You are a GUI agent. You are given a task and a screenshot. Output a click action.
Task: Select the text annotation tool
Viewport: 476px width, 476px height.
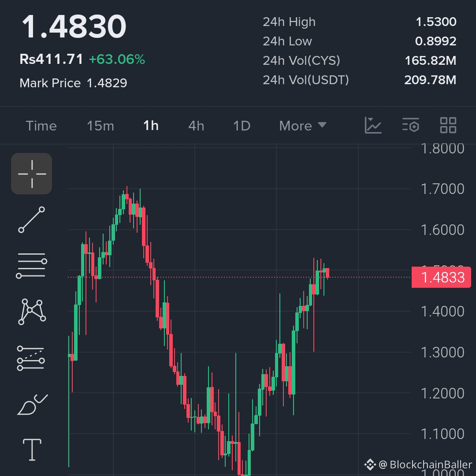(x=32, y=450)
